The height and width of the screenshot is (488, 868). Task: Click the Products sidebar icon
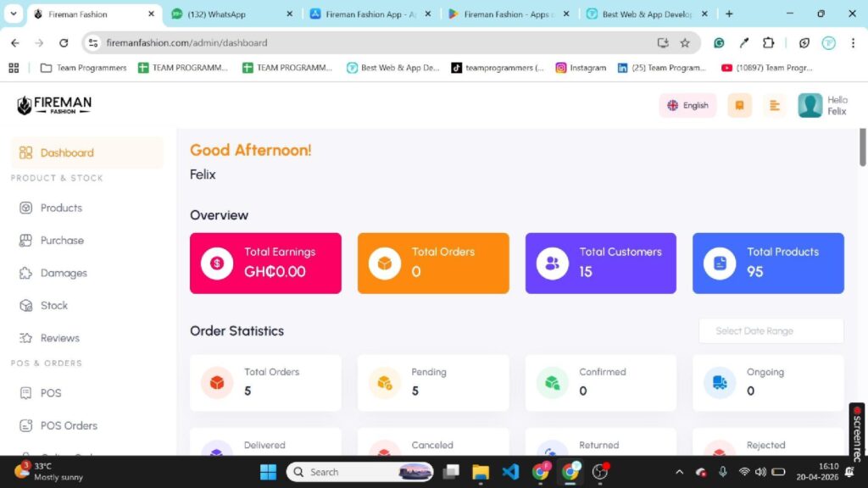coord(25,208)
